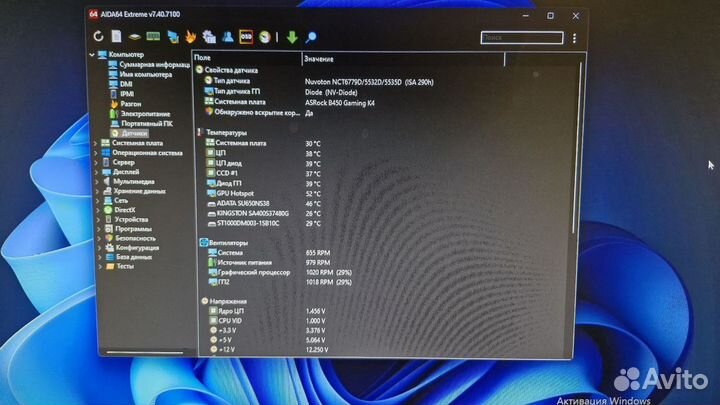Expand the Операционная система tree node
This screenshot has height=405, width=720.
tap(95, 153)
